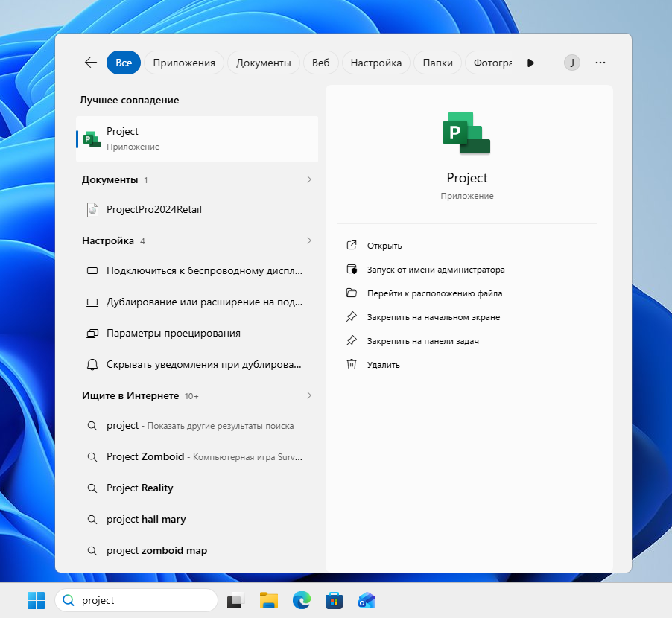Click pin icon beside Закрепить на панели задач

coord(352,340)
